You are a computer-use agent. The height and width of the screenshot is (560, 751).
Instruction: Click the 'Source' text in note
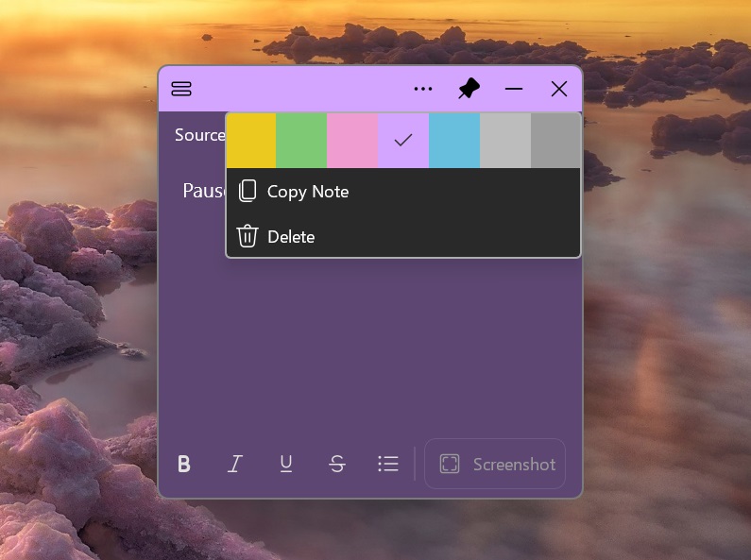click(x=199, y=135)
